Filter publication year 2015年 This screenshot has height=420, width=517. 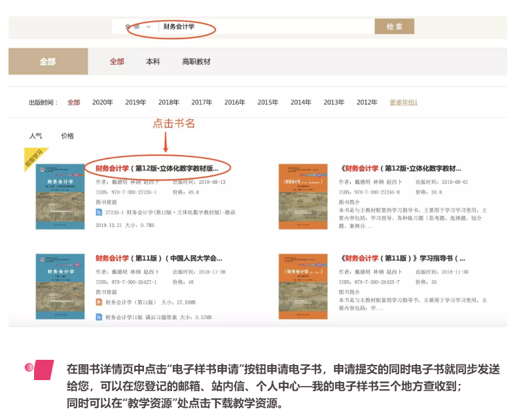268,102
